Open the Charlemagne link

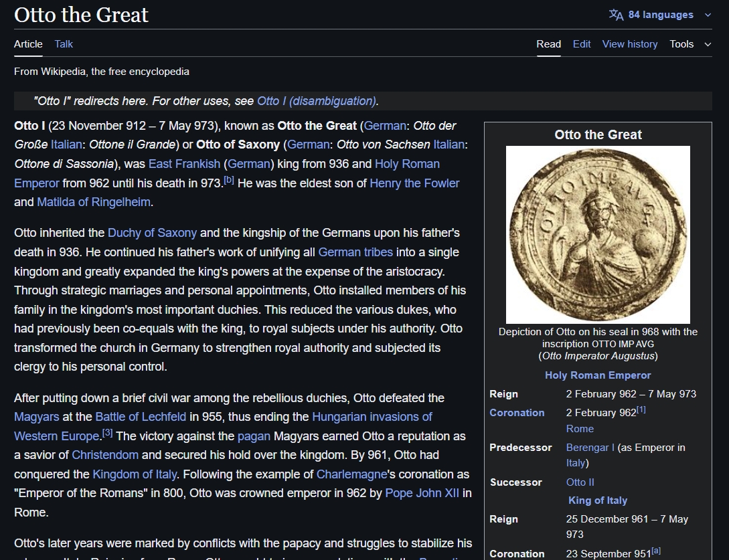351,474
